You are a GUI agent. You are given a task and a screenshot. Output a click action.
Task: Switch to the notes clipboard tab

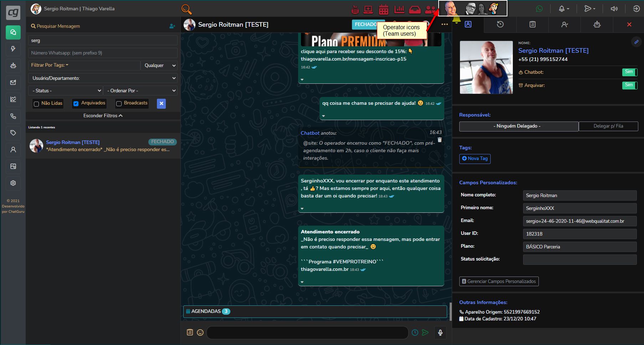(x=532, y=24)
